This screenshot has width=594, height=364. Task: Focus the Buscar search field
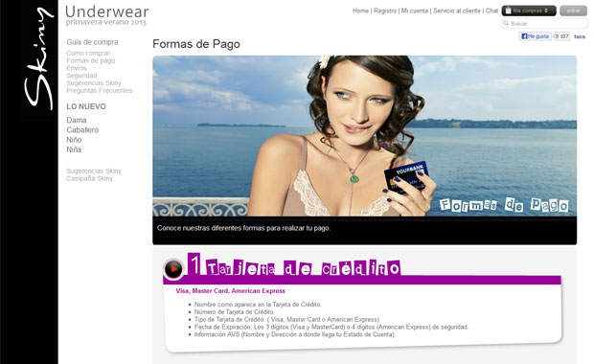click(544, 24)
